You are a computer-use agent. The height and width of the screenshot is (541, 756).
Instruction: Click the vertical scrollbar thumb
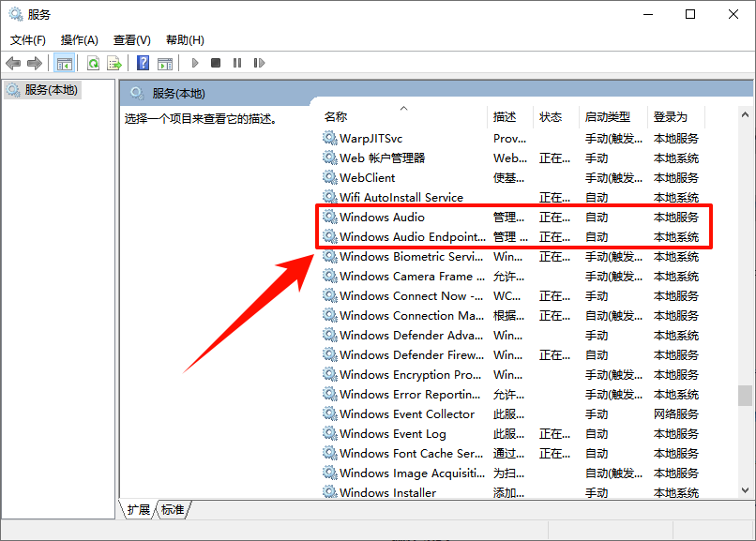tap(745, 396)
